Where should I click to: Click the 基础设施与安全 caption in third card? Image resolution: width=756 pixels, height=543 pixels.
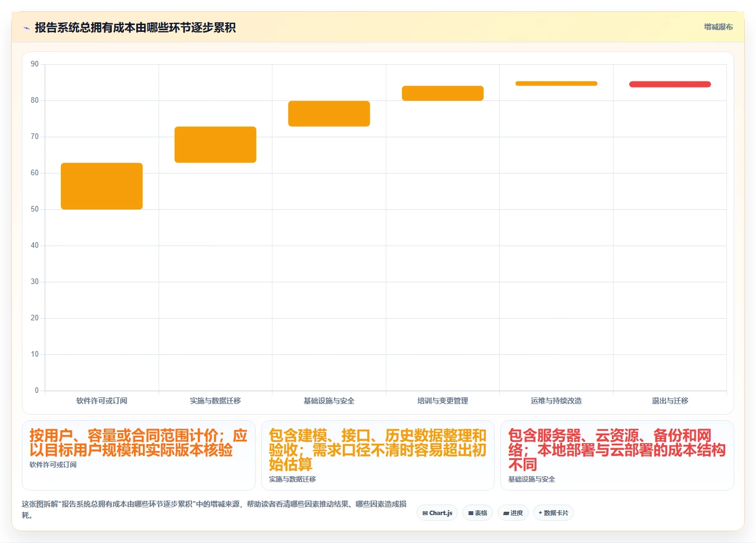click(532, 479)
